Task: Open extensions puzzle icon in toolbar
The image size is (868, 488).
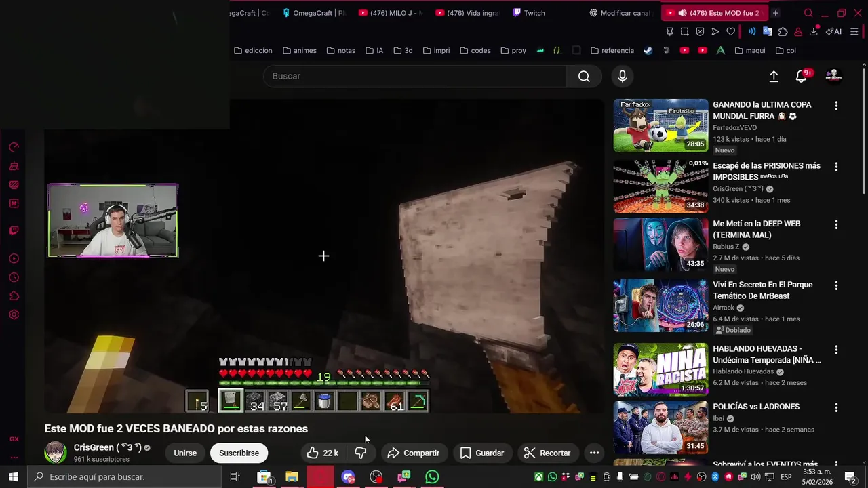Action: [783, 31]
